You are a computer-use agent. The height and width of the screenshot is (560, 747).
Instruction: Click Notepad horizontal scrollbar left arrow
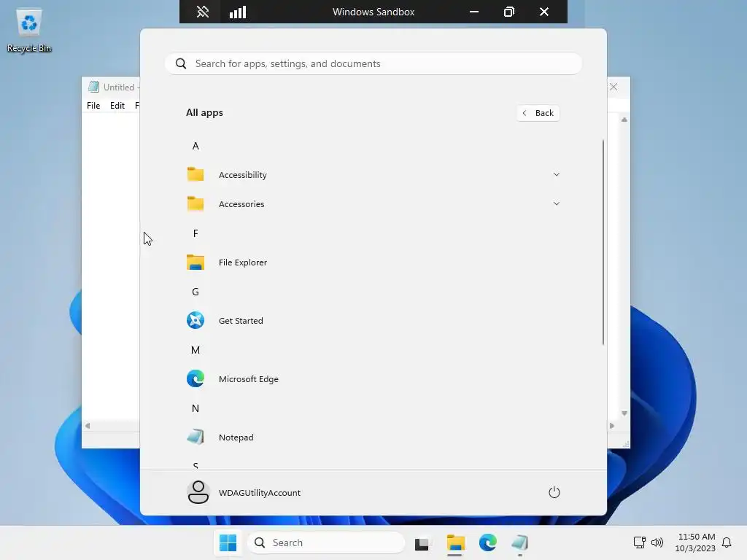88,426
